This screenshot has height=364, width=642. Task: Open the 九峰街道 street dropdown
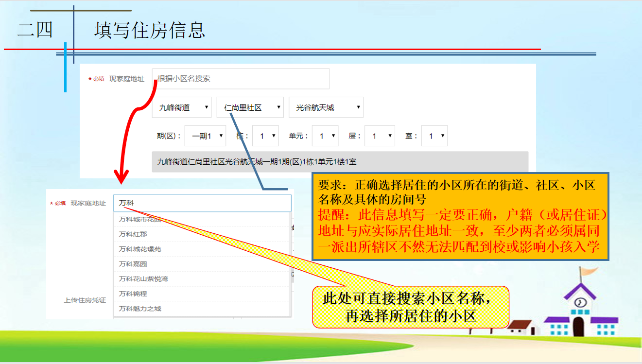tap(185, 107)
